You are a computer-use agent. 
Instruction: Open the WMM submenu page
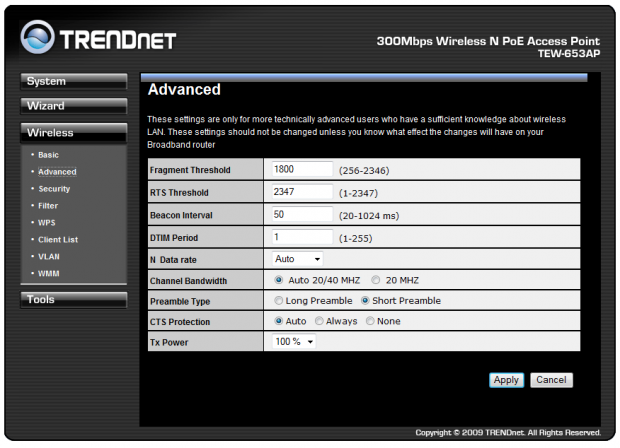point(49,274)
